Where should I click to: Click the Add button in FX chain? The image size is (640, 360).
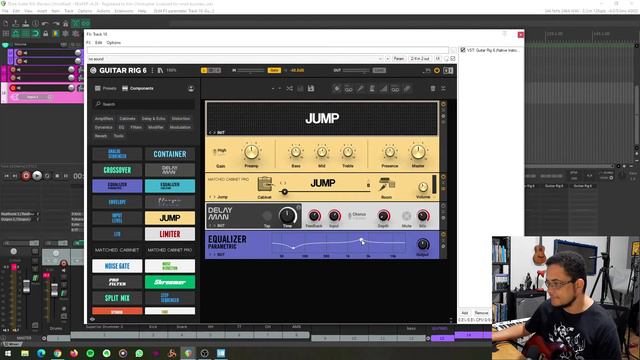click(465, 313)
